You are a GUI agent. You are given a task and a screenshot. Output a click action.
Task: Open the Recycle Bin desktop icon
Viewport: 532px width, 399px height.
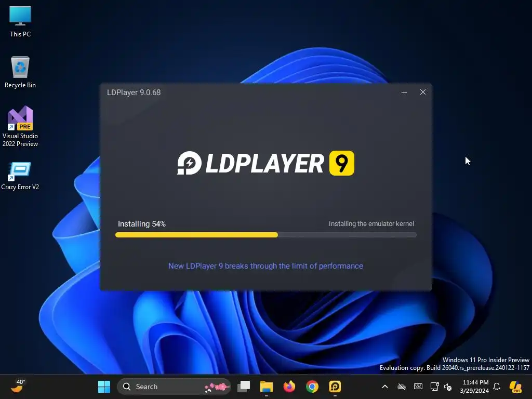pos(20,72)
